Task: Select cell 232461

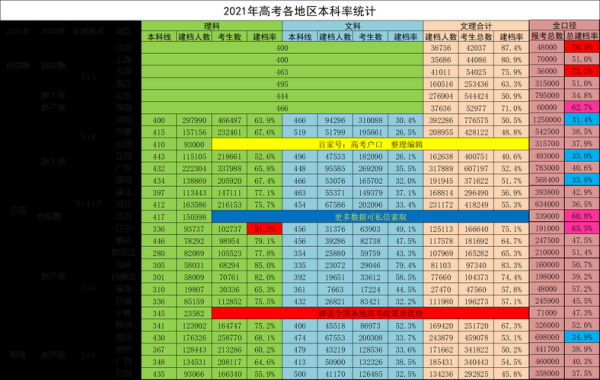Action: click(229, 132)
